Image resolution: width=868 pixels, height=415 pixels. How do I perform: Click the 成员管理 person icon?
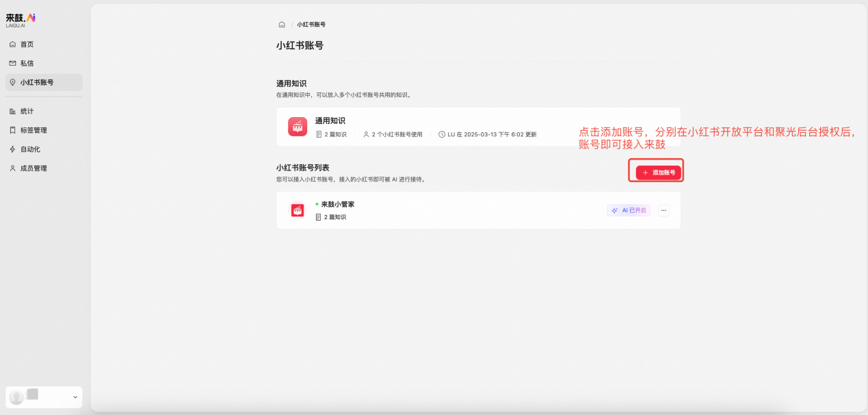tap(12, 168)
